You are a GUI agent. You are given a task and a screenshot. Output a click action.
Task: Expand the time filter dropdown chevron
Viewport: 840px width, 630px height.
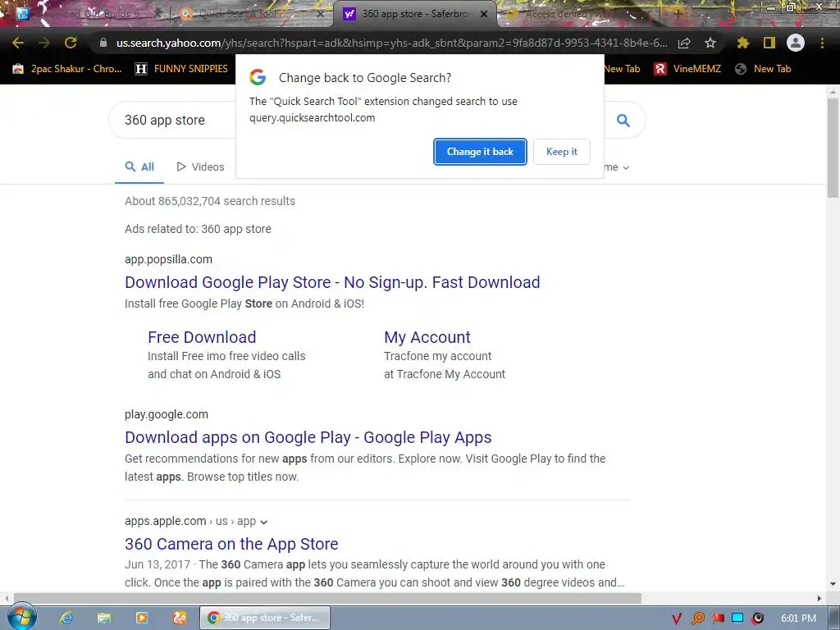point(626,167)
